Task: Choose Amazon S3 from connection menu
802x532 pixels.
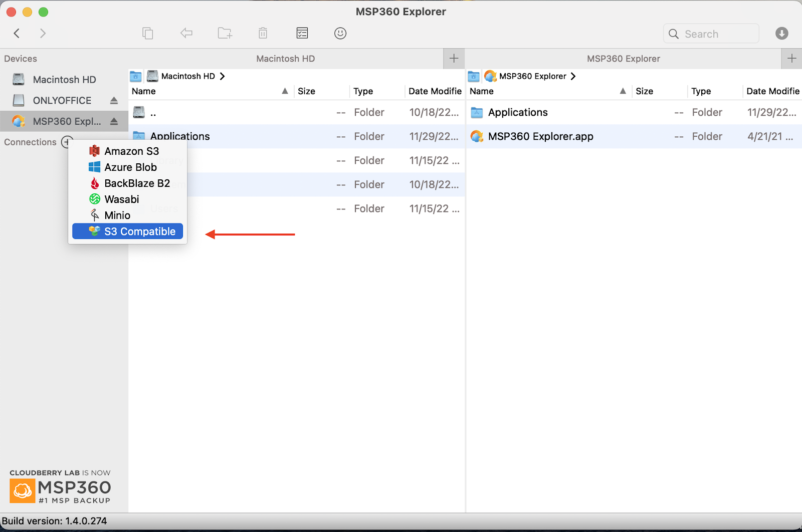Action: [x=127, y=151]
